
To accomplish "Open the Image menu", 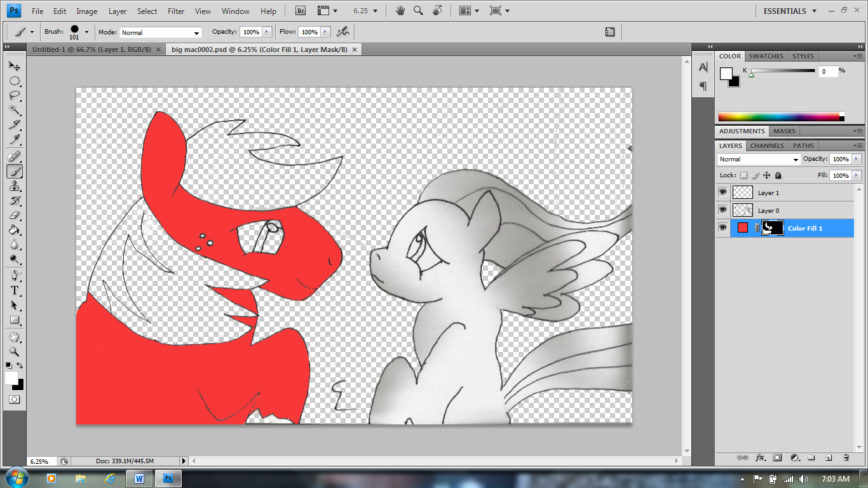I will tap(87, 11).
